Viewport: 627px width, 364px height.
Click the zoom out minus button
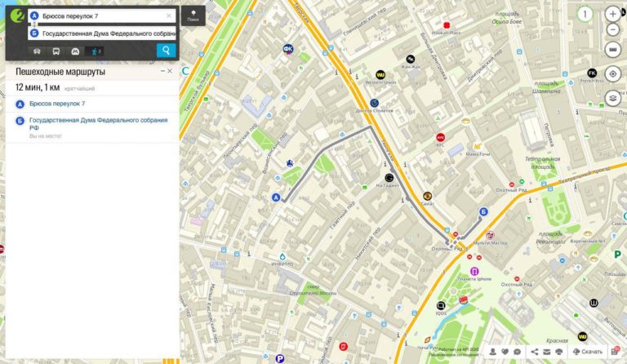[613, 31]
